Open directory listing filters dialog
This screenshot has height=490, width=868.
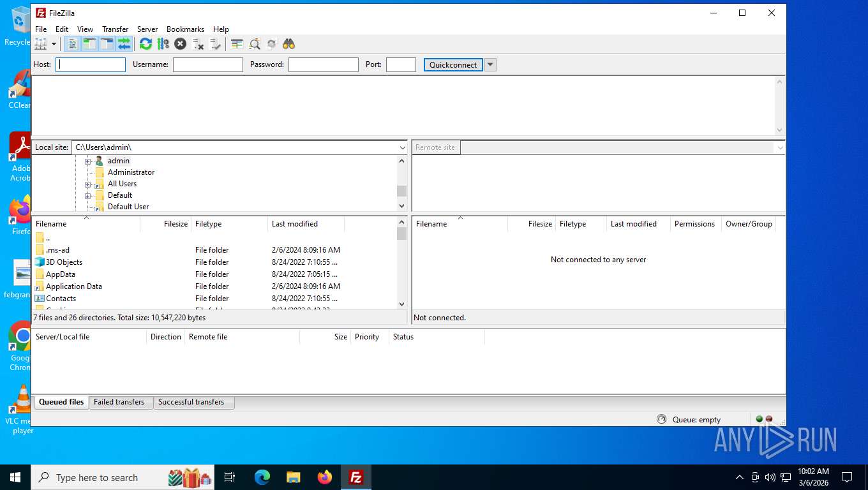[237, 44]
